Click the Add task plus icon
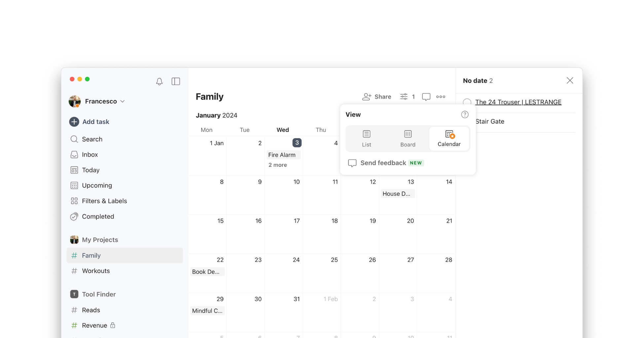Image resolution: width=644 pixels, height=338 pixels. tap(74, 121)
